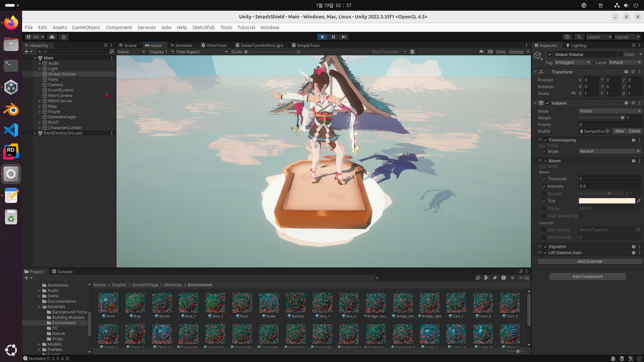The height and width of the screenshot is (362, 644).
Task: Start Play mode with the play button
Action: (x=322, y=37)
